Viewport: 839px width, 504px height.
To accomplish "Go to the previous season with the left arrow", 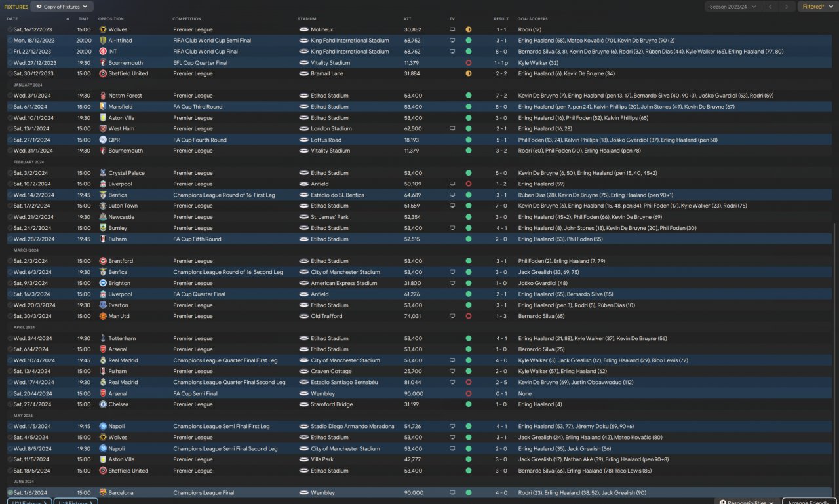I will click(x=770, y=7).
